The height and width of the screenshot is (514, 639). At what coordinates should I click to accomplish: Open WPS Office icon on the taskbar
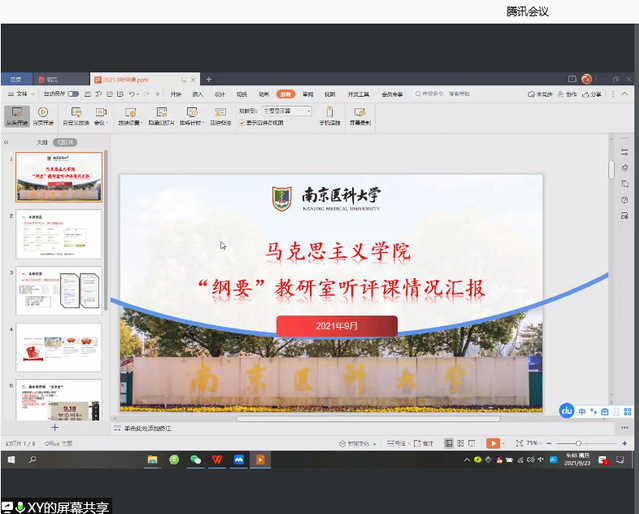coord(217,460)
